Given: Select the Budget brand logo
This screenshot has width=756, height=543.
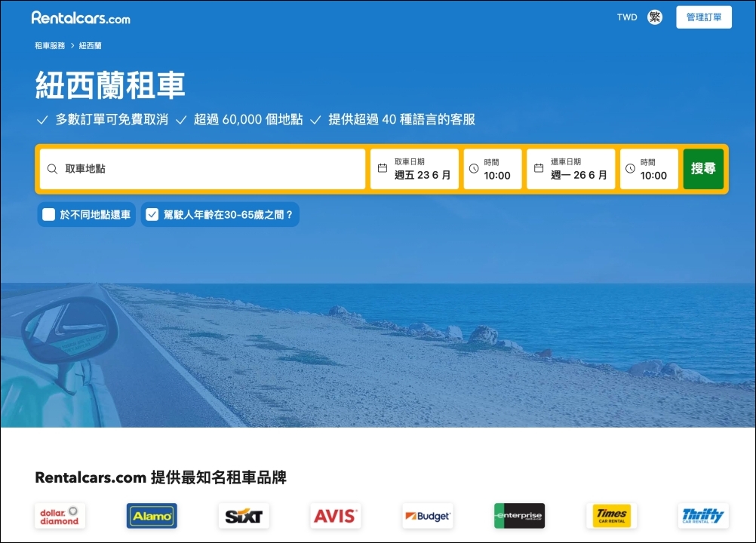Looking at the screenshot, I should coord(428,516).
